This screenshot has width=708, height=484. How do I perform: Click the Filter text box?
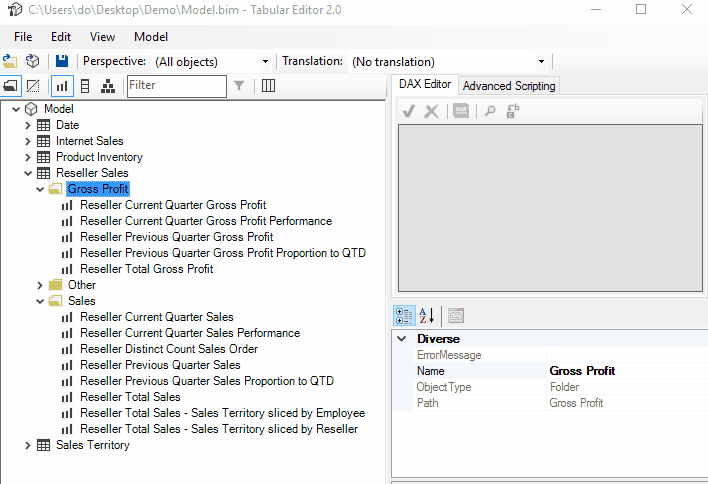(x=177, y=86)
